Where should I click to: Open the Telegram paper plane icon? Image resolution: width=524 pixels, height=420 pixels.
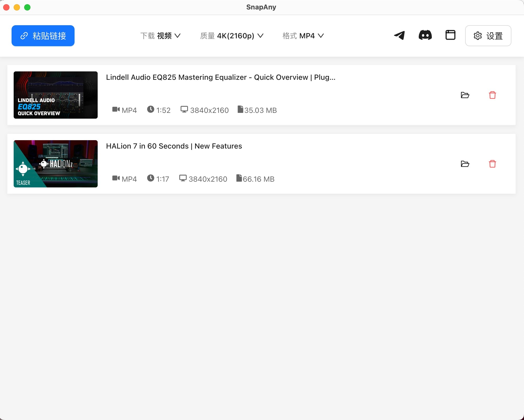pos(399,35)
